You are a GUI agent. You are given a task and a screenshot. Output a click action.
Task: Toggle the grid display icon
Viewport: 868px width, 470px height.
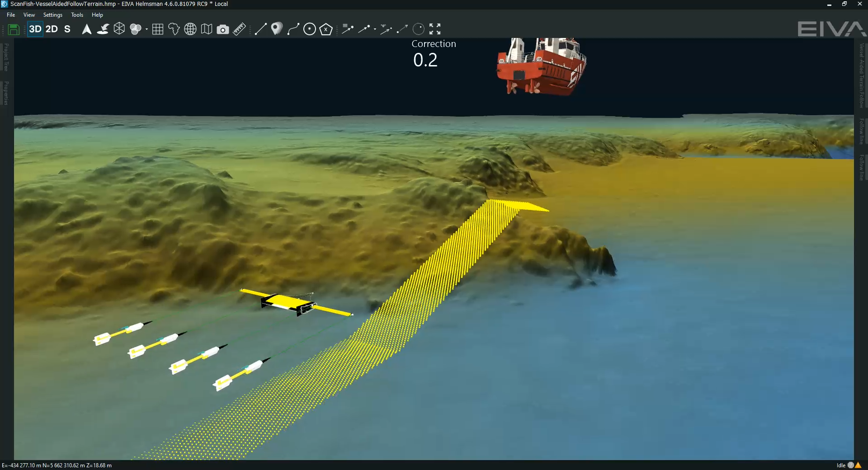click(158, 29)
